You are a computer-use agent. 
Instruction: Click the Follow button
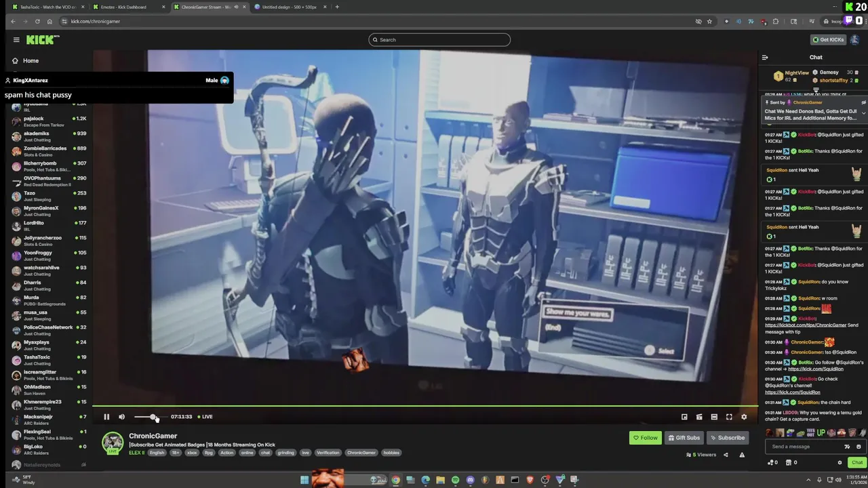click(x=645, y=438)
